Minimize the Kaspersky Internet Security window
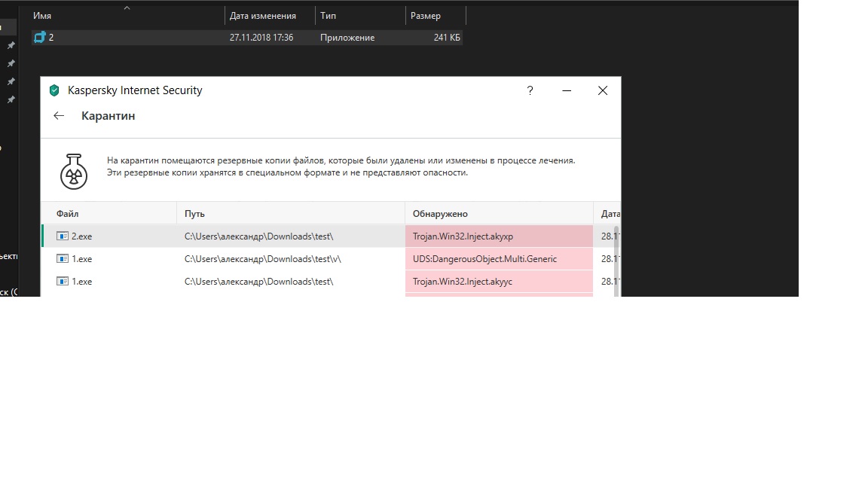 coord(566,90)
